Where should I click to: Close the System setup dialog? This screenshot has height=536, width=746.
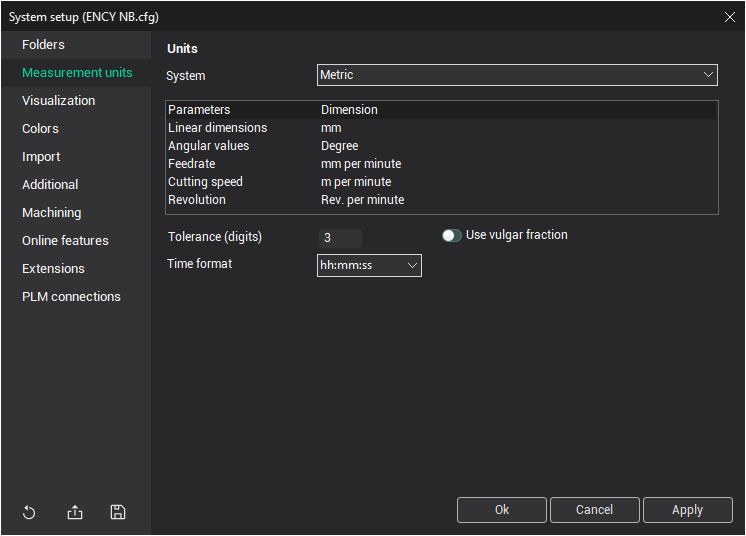(x=729, y=17)
